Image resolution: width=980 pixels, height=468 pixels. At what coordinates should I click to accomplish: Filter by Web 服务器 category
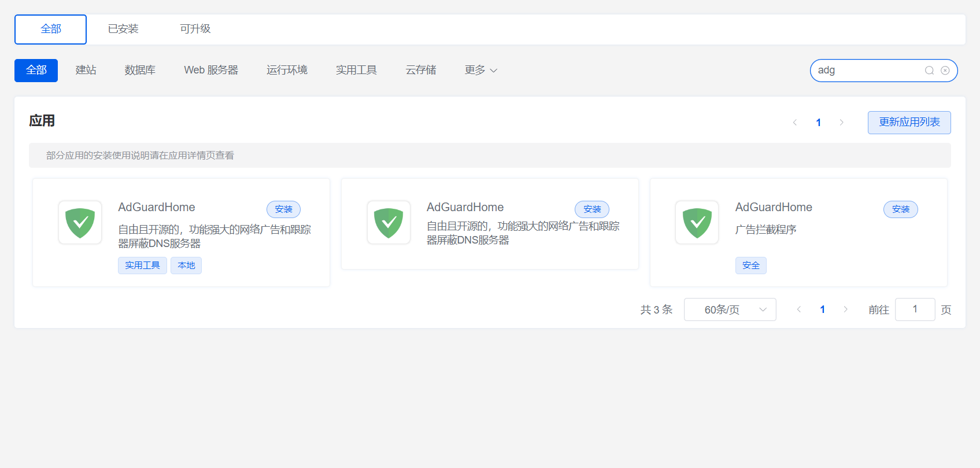pyautogui.click(x=211, y=71)
